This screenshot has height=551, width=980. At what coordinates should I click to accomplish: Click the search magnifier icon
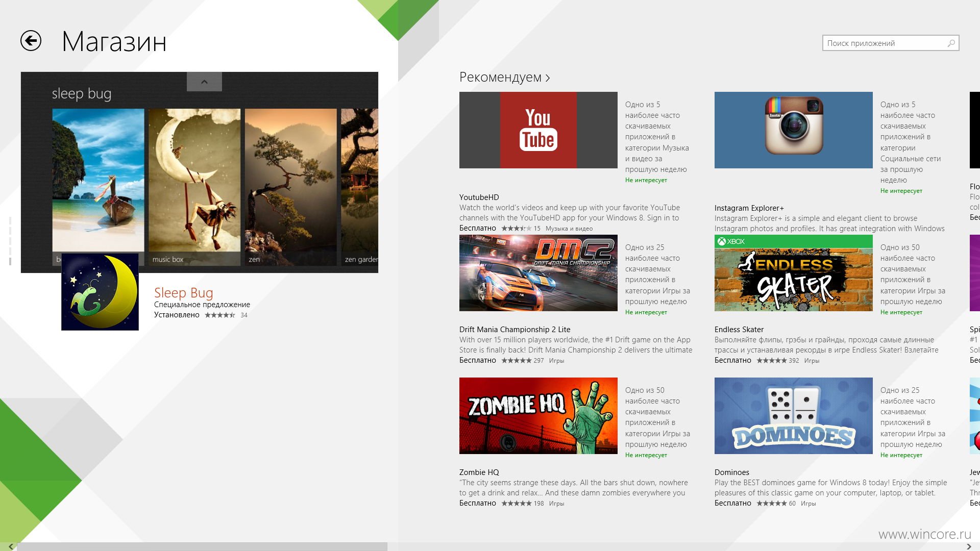(x=951, y=43)
